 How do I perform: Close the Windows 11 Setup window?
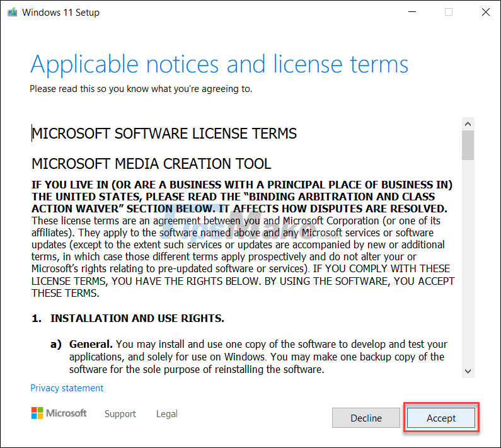tap(486, 12)
